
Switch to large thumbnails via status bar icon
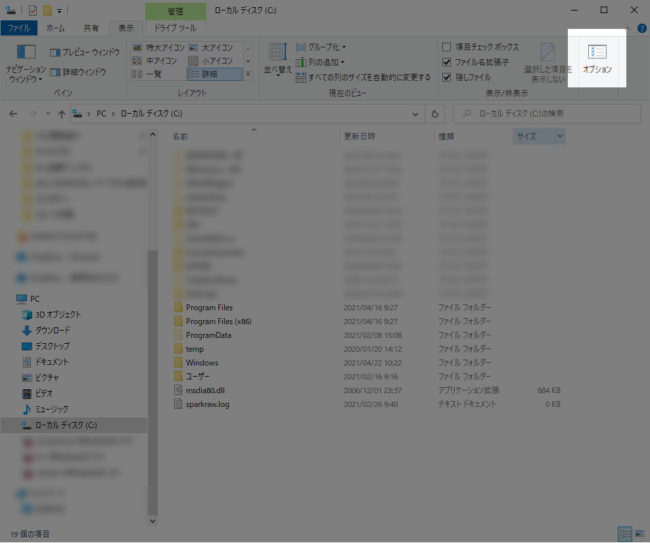point(639,534)
